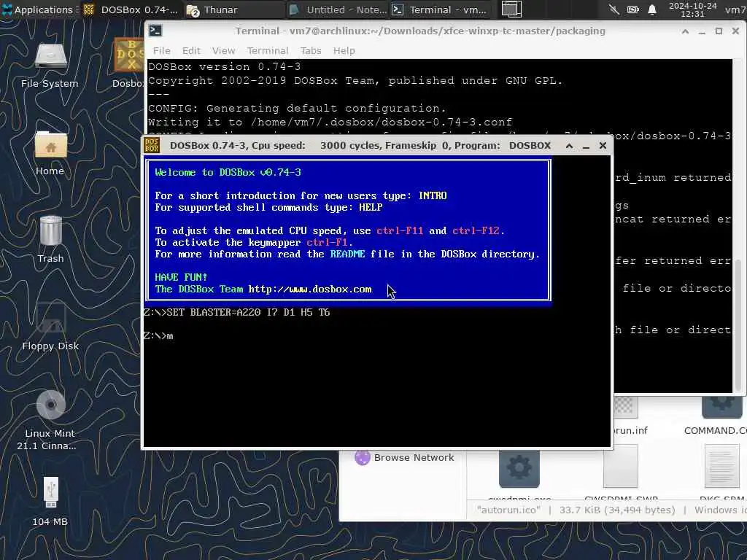Switch to Terminal taskbar button
The image size is (747, 560).
coord(439,9)
